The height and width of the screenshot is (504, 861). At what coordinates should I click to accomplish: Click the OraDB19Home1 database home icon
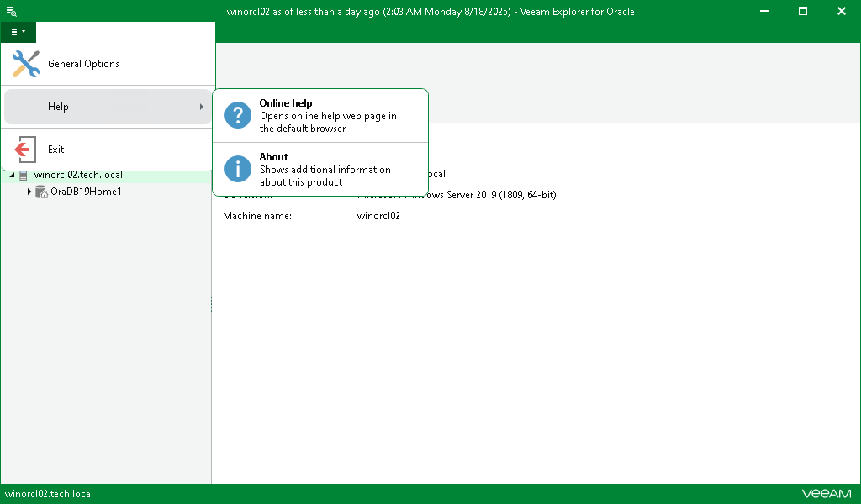tap(41, 192)
